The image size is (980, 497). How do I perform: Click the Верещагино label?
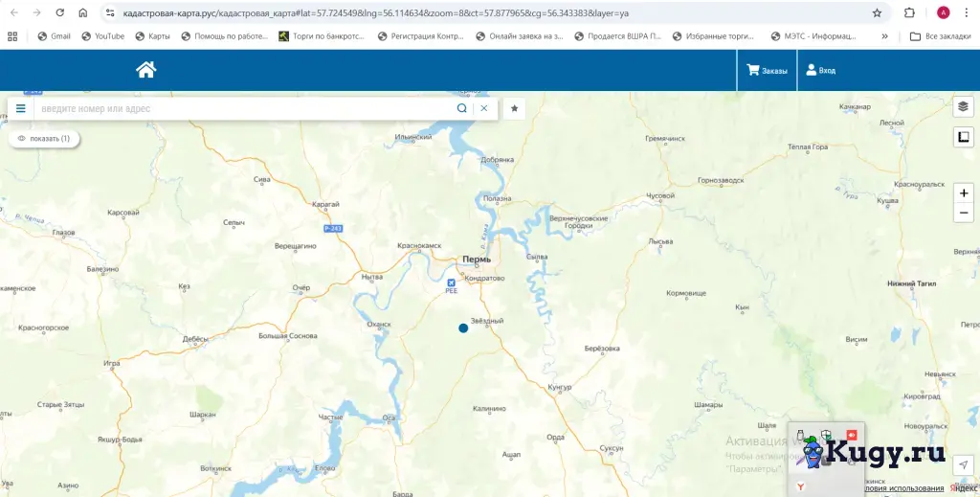[x=296, y=246]
